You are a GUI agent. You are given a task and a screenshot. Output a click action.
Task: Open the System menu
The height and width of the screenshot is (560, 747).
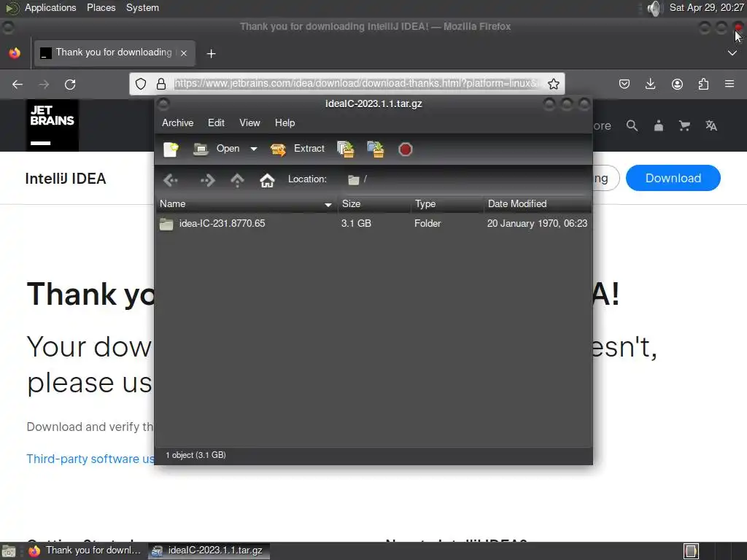click(x=142, y=7)
